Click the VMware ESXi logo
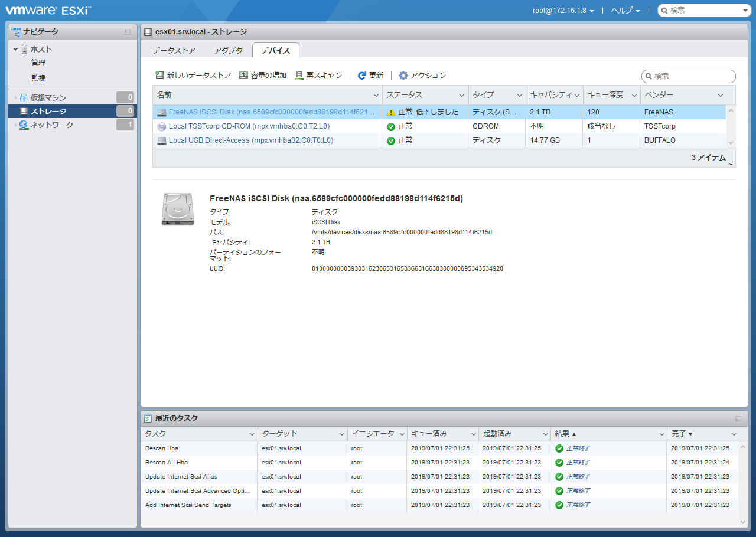This screenshot has height=537, width=756. (49, 10)
